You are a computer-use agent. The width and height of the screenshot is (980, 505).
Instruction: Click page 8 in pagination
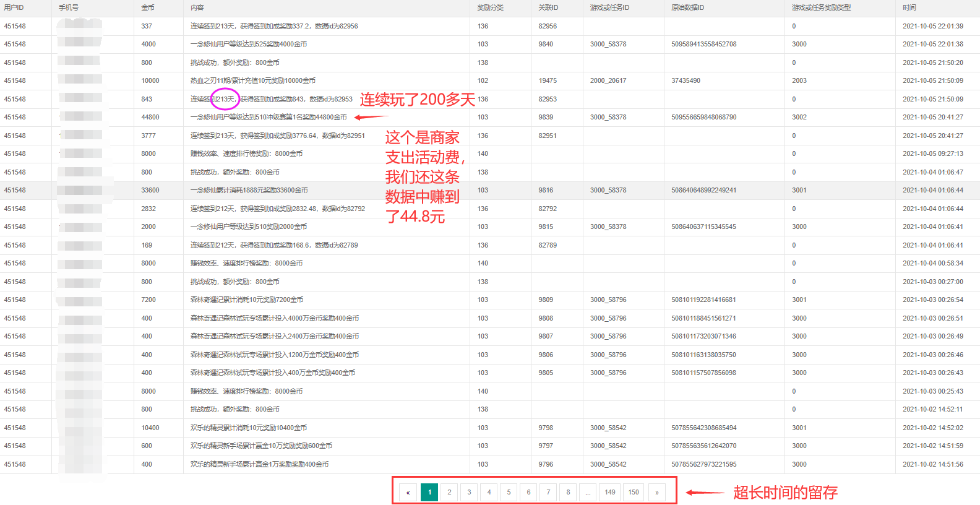point(568,492)
